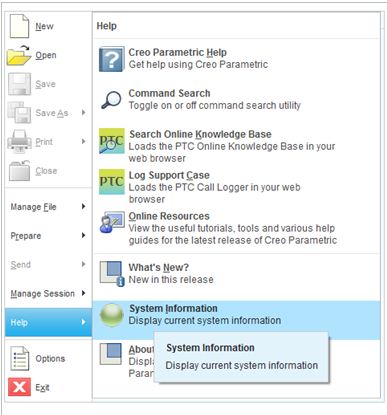
Task: Open the Manage Session menu entry
Action: point(48,293)
